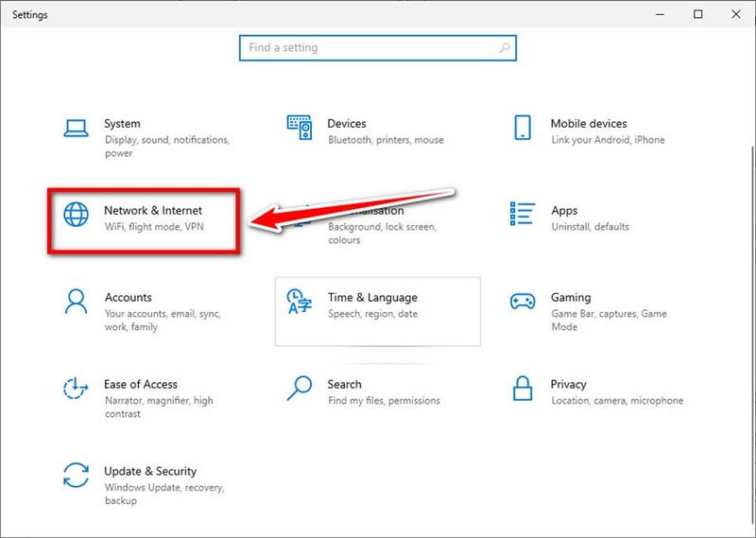Click the Privacy title text
The width and height of the screenshot is (756, 538).
click(x=569, y=384)
